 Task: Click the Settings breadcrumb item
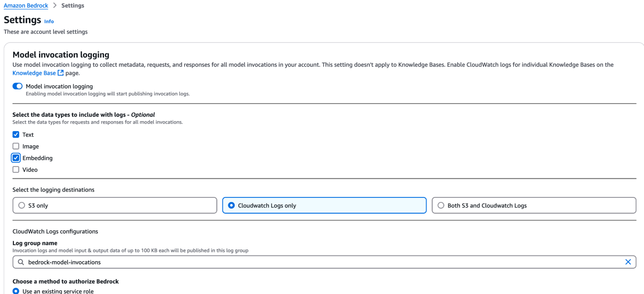[72, 5]
